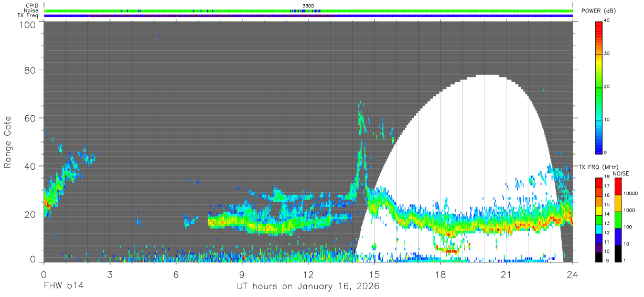The image size is (644, 297).
Task: Click the Range Gate tick label '20'
Action: [x=30, y=214]
